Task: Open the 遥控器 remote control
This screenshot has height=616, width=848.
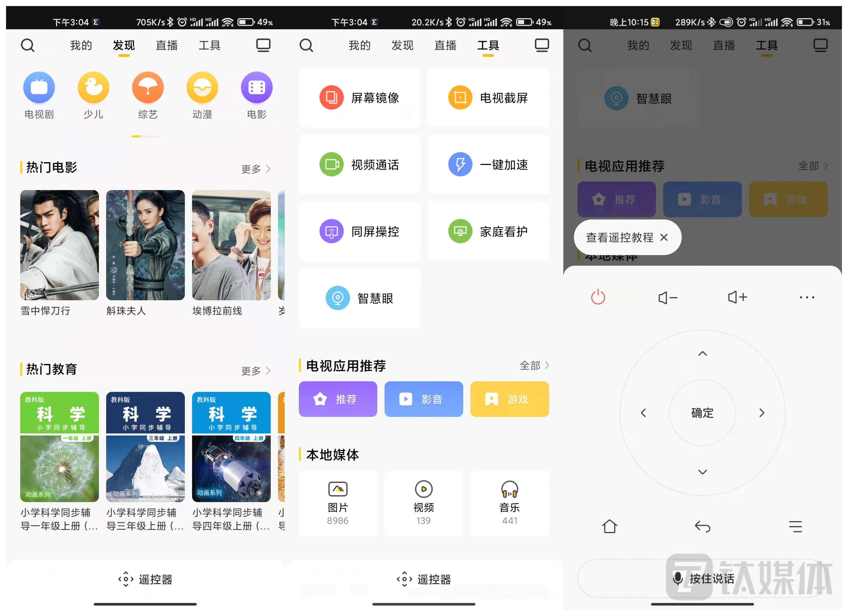Action: [x=424, y=579]
